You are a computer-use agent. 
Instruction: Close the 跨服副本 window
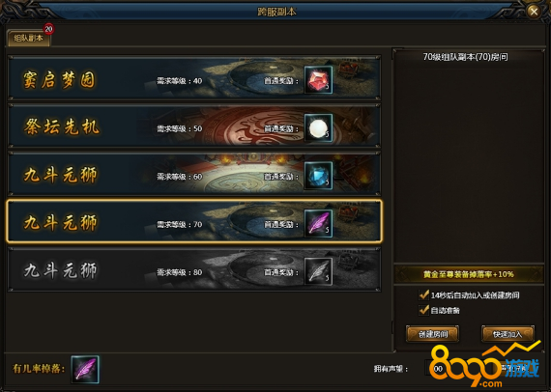click(534, 12)
